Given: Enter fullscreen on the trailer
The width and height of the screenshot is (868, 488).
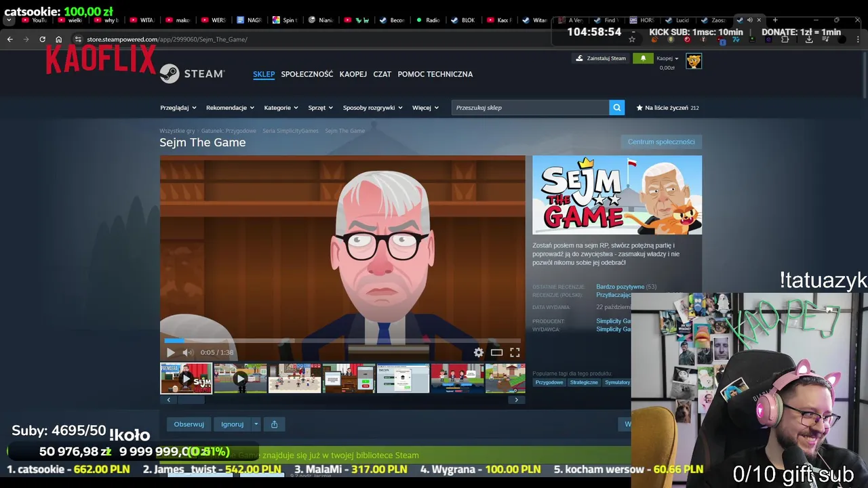Looking at the screenshot, I should [x=515, y=352].
